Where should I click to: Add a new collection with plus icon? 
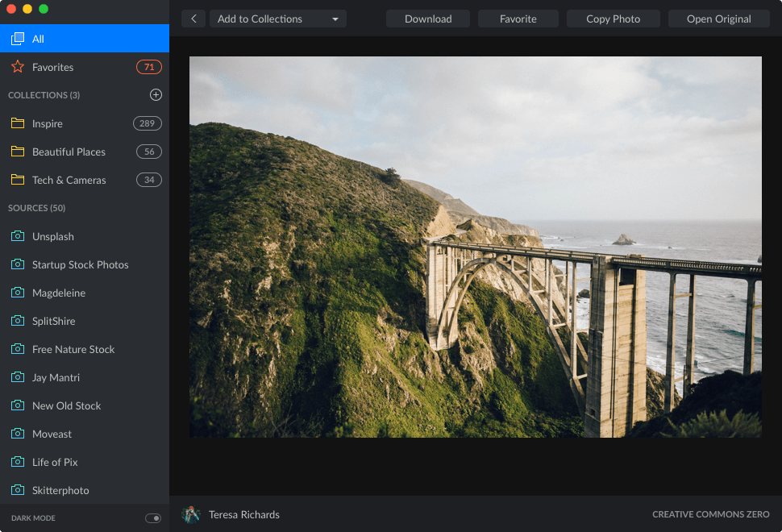[156, 95]
